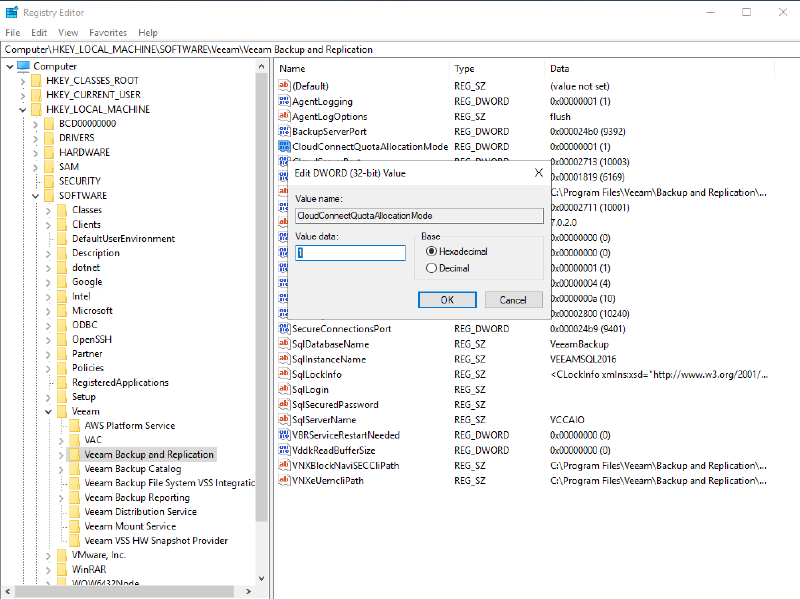
Task: Select the Hexadecimal base option
Action: point(432,251)
